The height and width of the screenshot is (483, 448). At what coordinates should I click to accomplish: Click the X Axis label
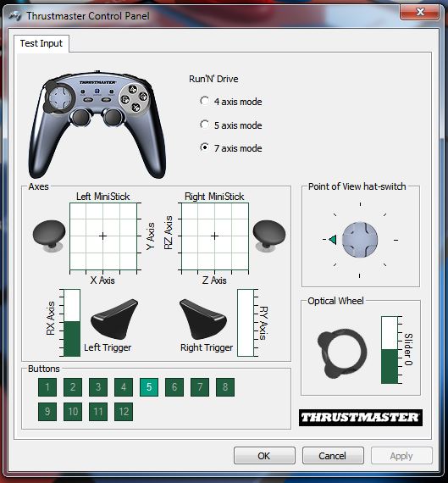click(x=102, y=280)
